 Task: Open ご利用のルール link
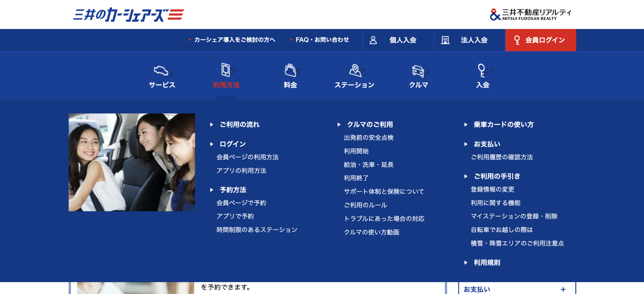coord(366,205)
